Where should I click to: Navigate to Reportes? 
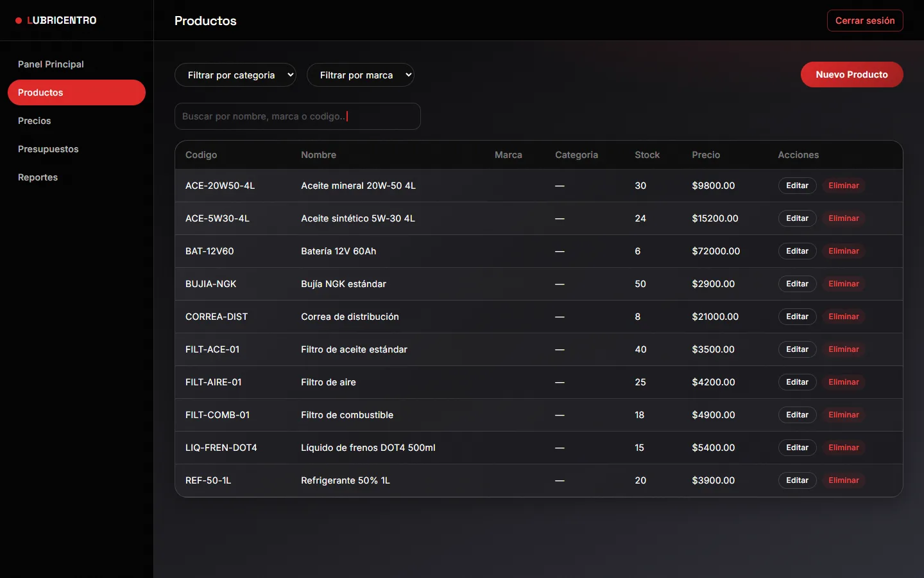pyautogui.click(x=76, y=177)
